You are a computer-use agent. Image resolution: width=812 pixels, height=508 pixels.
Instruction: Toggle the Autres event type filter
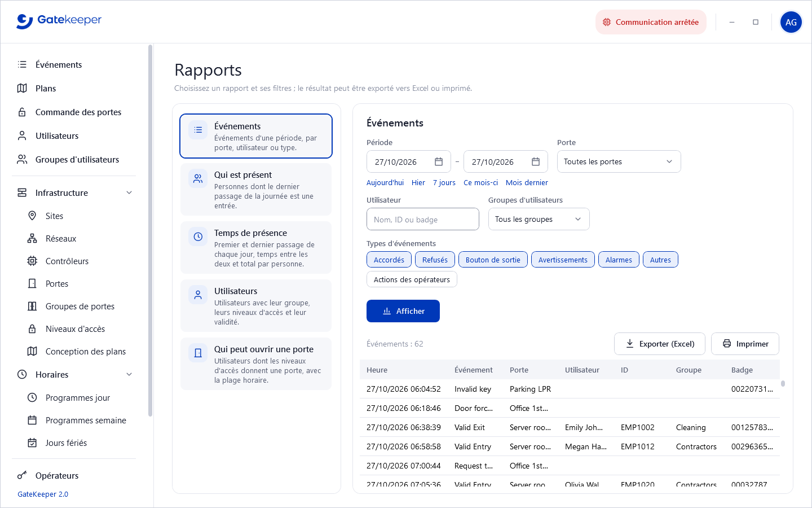660,260
